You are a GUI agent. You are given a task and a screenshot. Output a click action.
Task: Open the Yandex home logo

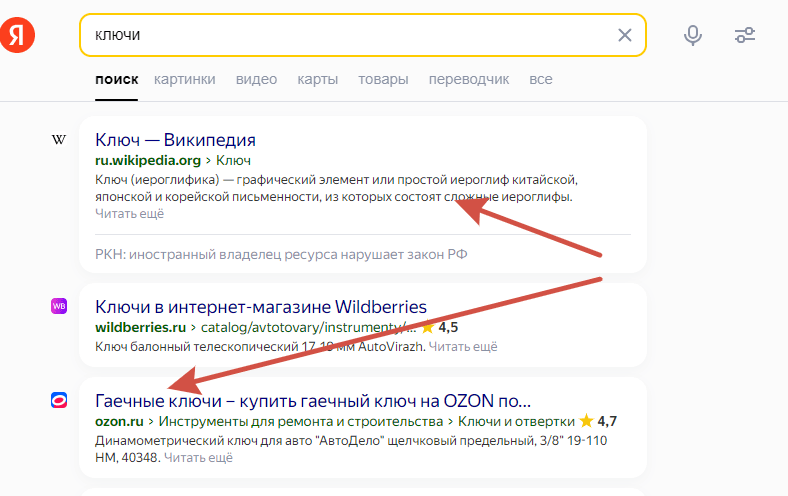tap(17, 35)
